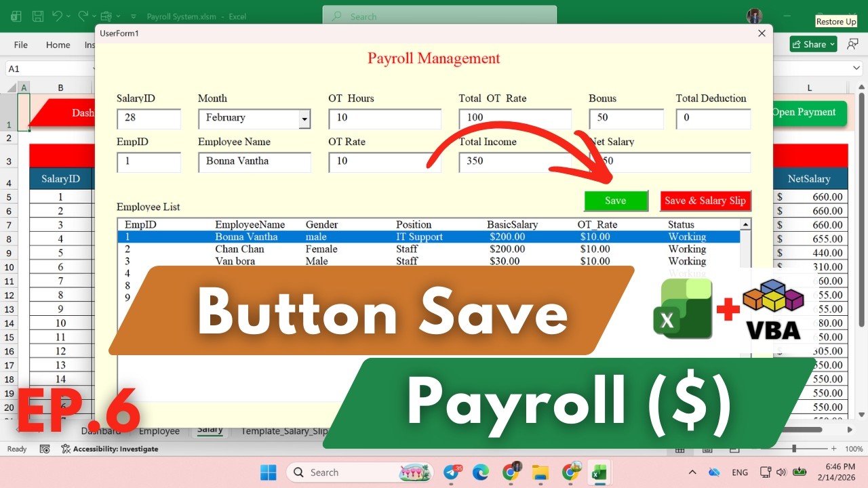Click the Total Income input field
Screen dimensions: 868x488
(515, 162)
